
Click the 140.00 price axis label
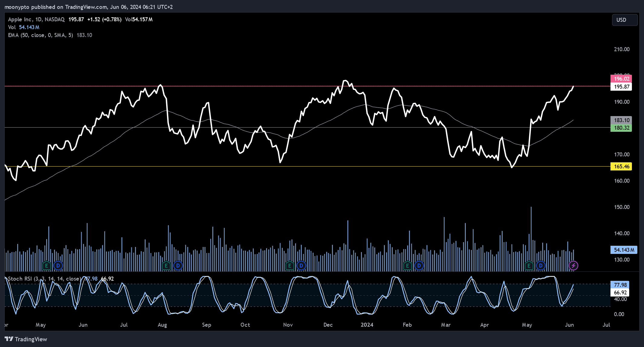point(622,233)
